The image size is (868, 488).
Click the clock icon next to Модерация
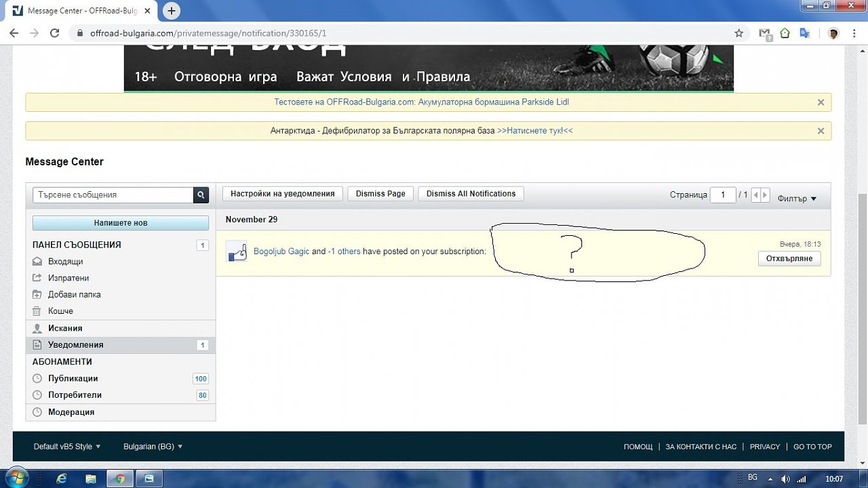coord(37,412)
